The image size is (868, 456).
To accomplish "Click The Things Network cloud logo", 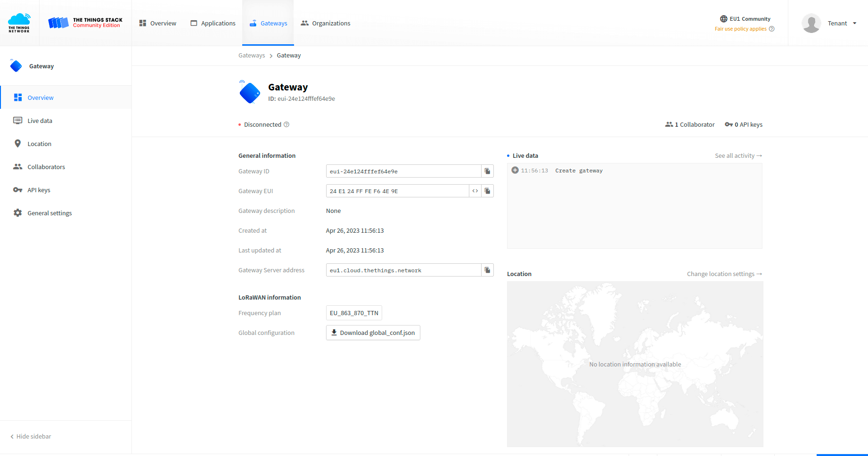I will (x=19, y=23).
